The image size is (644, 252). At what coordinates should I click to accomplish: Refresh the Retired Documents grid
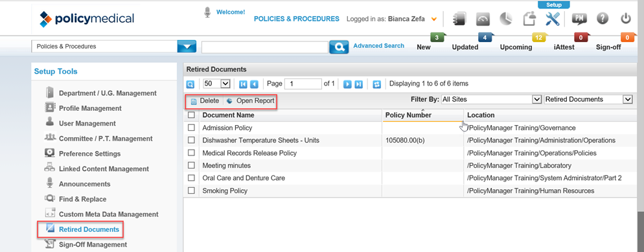(376, 84)
